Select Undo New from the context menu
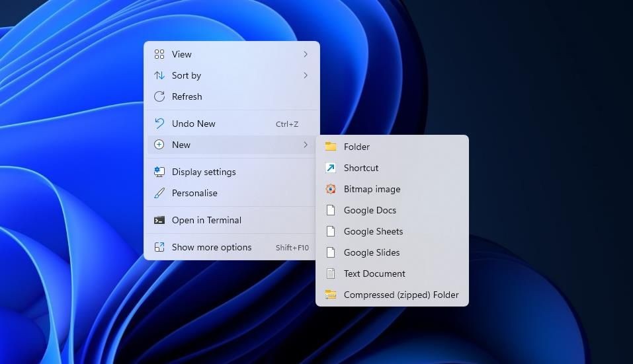Image resolution: width=633 pixels, height=364 pixels. [x=232, y=124]
